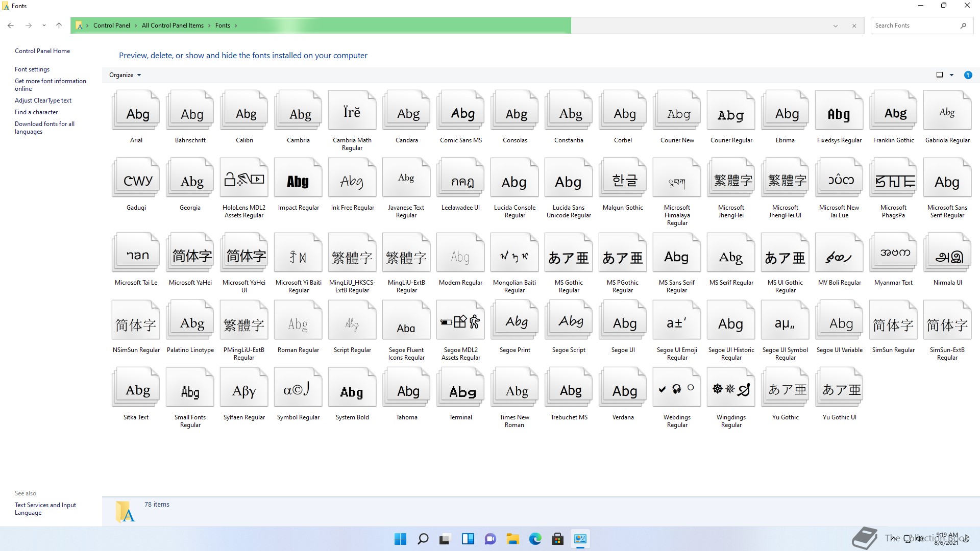Click the All Control Panel Items breadcrumb
980x551 pixels.
[x=173, y=26]
